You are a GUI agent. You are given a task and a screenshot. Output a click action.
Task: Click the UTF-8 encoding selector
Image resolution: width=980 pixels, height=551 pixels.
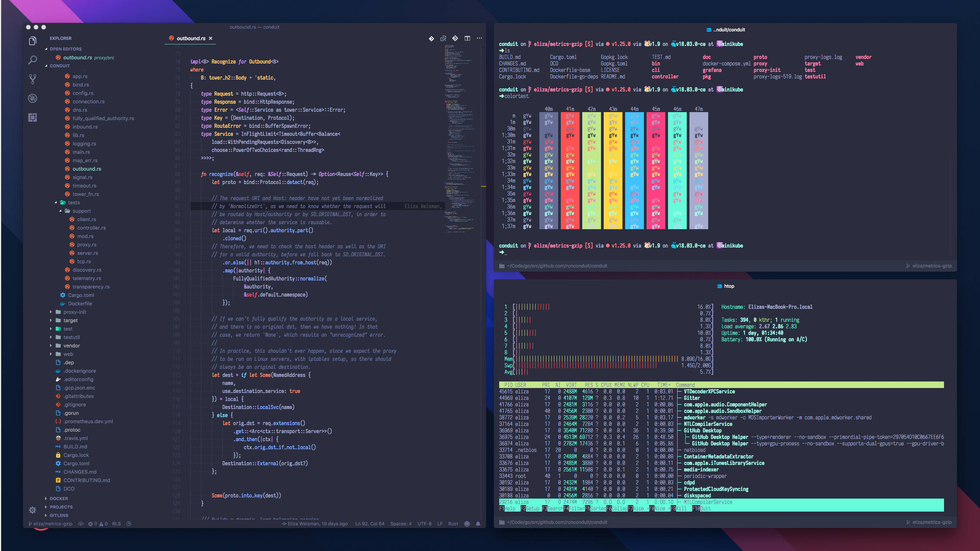coord(424,524)
